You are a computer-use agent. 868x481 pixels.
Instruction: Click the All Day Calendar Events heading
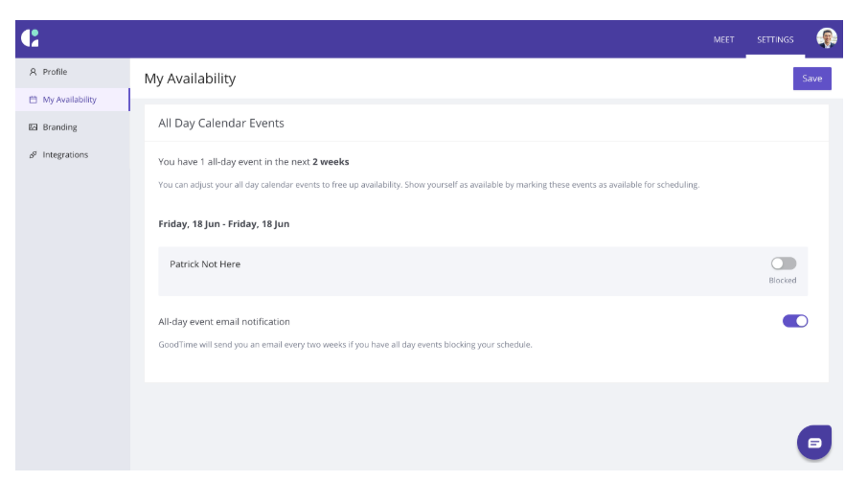221,124
